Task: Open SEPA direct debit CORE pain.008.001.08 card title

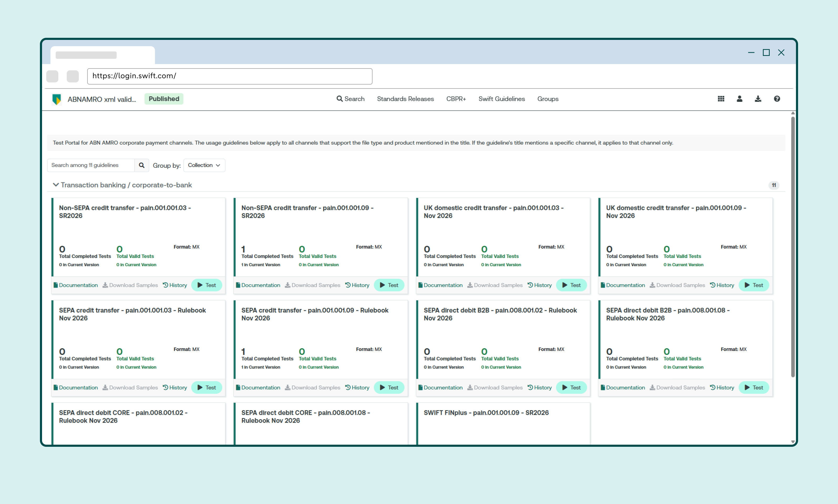Action: (x=306, y=416)
